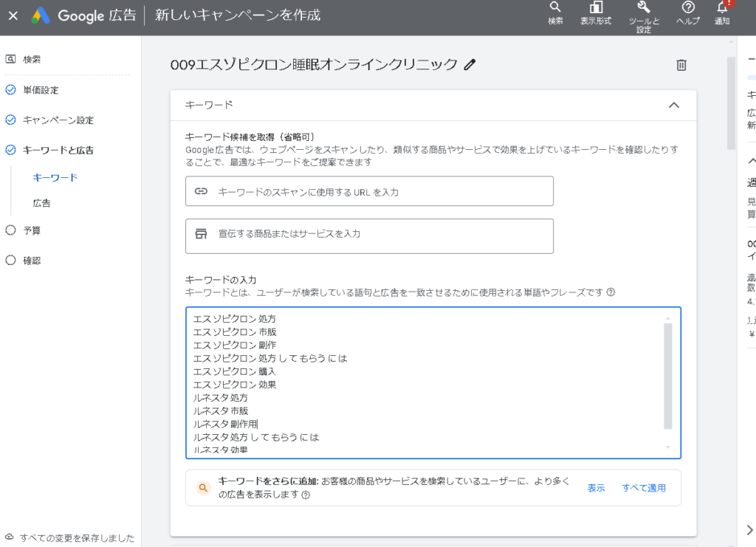Click the cloud saved-status icon
Image resolution: width=756 pixels, height=547 pixels.
pyautogui.click(x=9, y=537)
